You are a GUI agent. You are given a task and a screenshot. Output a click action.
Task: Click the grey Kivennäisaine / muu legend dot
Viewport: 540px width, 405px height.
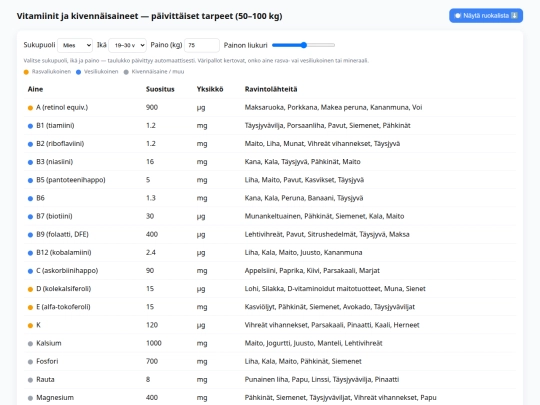click(x=126, y=72)
